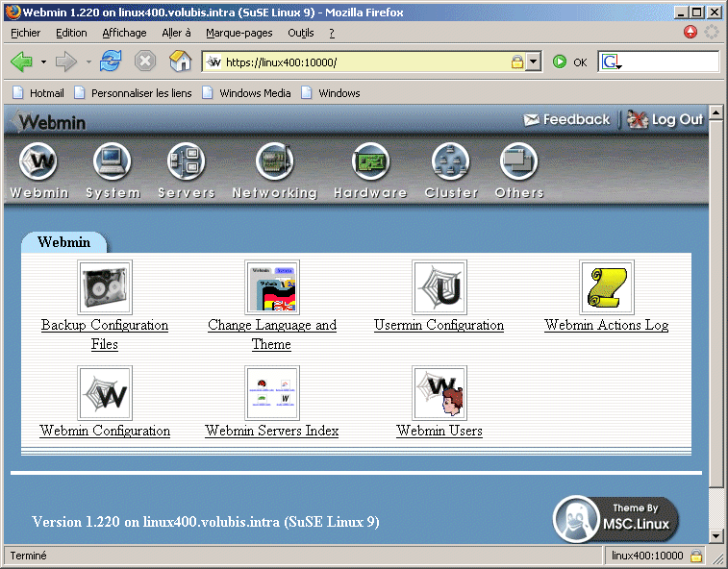This screenshot has width=728, height=569.
Task: Open the Windows Media bookmark
Action: (247, 93)
